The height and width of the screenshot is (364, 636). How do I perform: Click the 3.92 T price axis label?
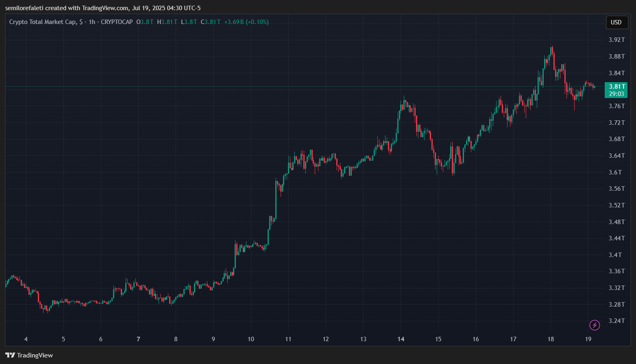coord(616,40)
